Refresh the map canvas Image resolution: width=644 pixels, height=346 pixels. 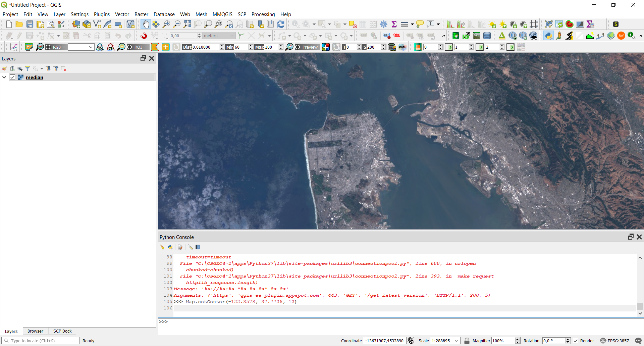click(x=281, y=24)
